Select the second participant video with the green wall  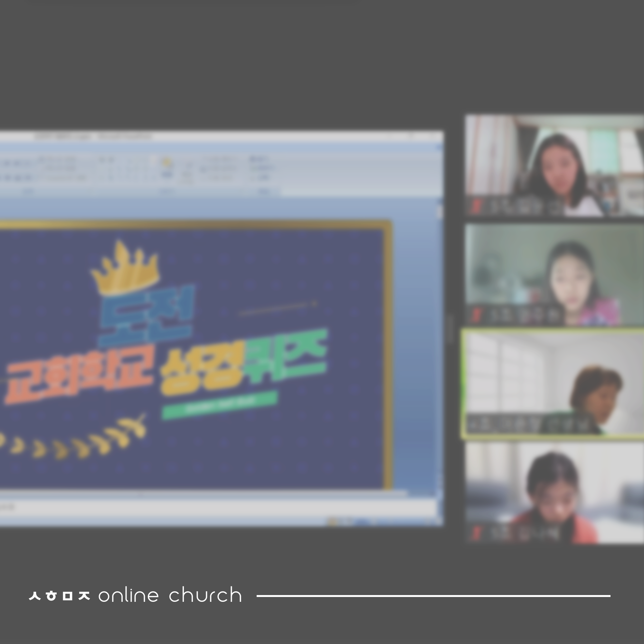click(x=554, y=275)
